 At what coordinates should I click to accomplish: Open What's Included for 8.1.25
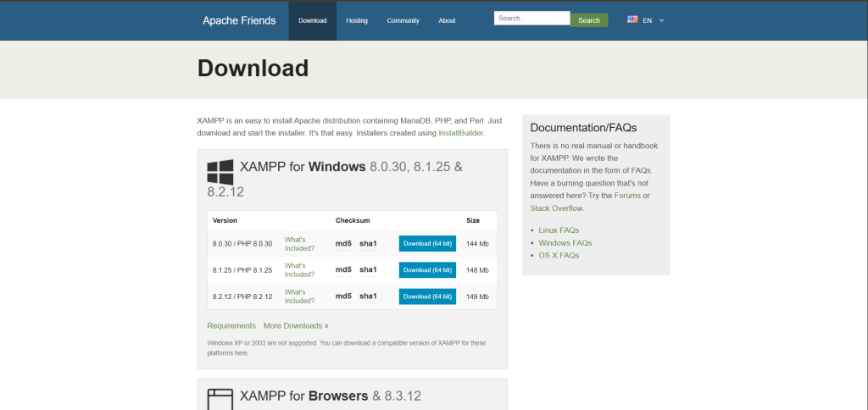pyautogui.click(x=299, y=270)
